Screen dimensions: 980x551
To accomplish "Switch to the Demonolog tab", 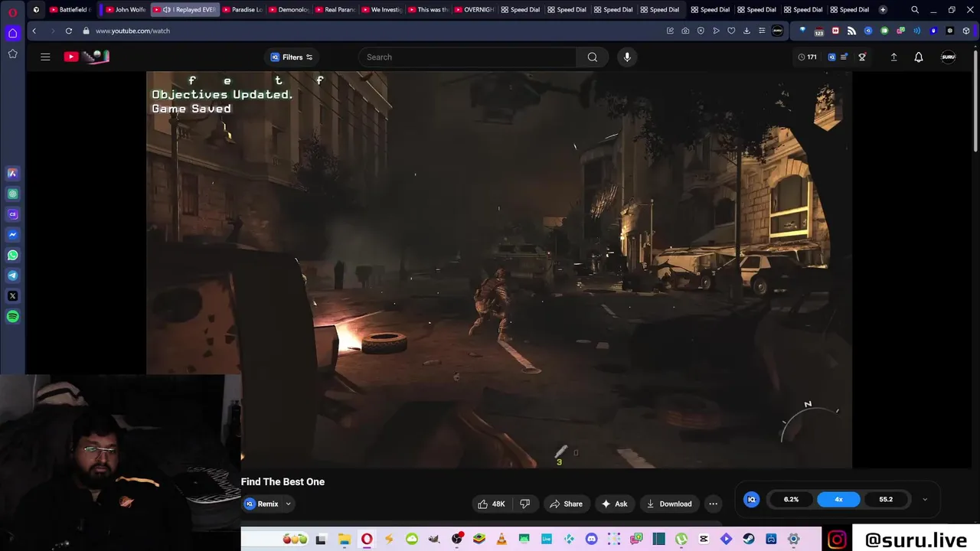I will point(289,9).
